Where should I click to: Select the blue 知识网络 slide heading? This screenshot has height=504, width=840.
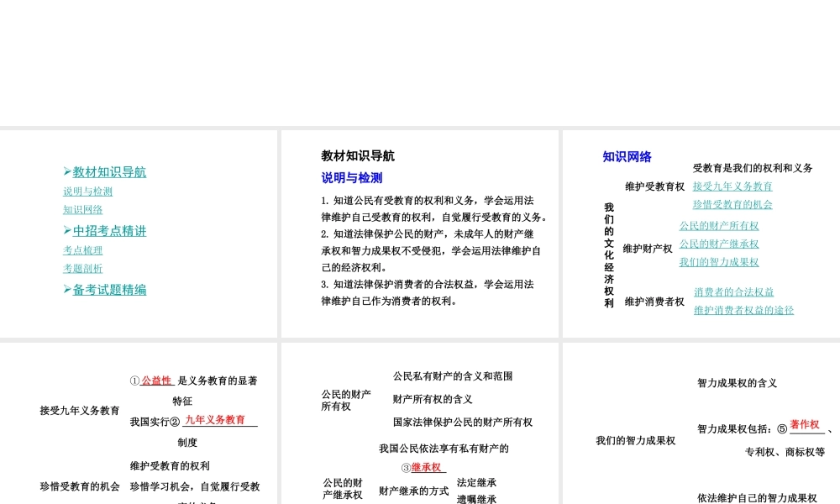point(627,157)
